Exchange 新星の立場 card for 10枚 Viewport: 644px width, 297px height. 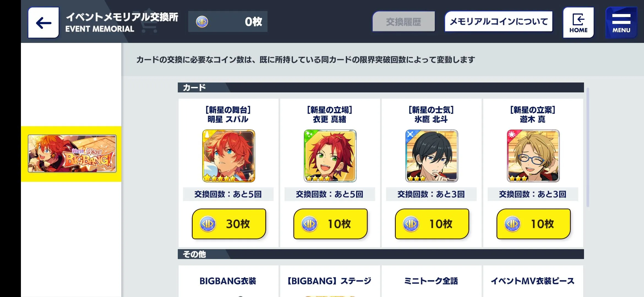pyautogui.click(x=330, y=224)
